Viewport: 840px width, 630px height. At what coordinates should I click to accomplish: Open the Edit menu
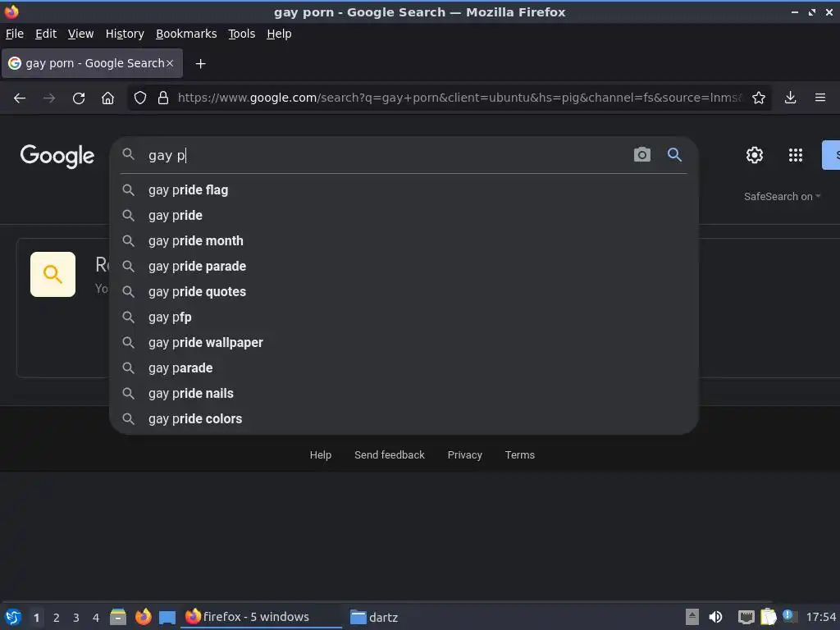46,34
